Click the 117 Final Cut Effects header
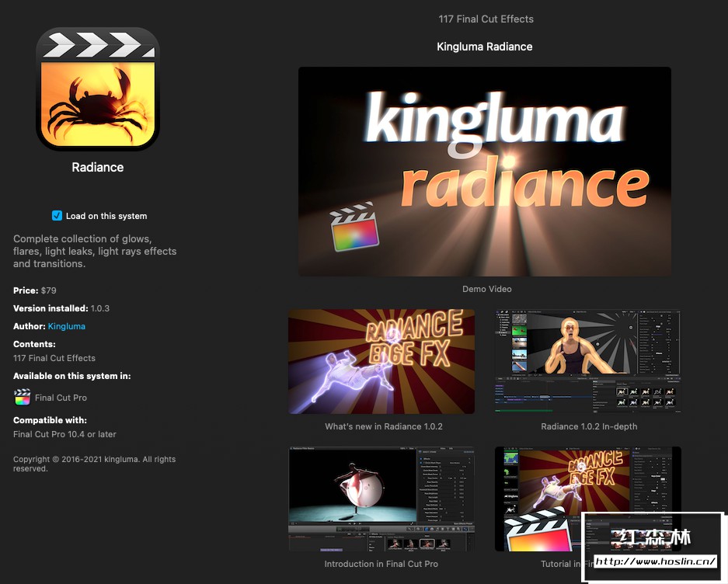The height and width of the screenshot is (584, 728). pos(486,19)
